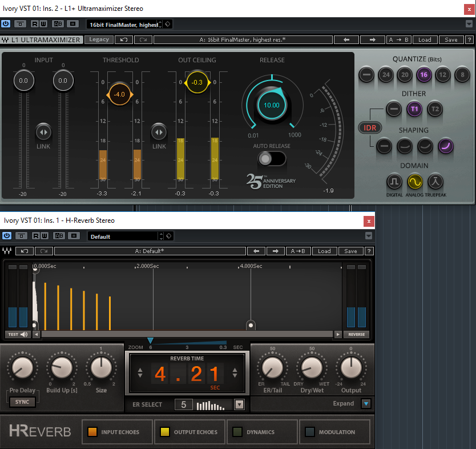476x449 pixels.
Task: Click the L1 Load button
Action: click(x=425, y=40)
